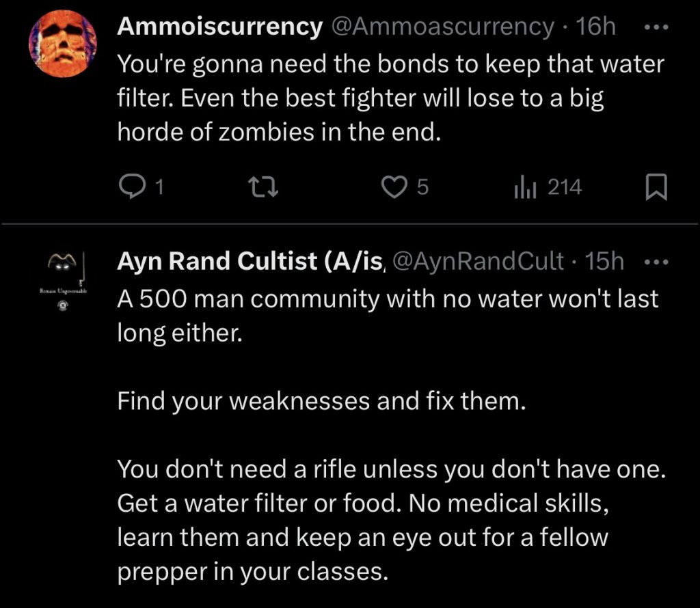Open reply text about 500 man community
The width and height of the screenshot is (700, 608).
coord(388,316)
